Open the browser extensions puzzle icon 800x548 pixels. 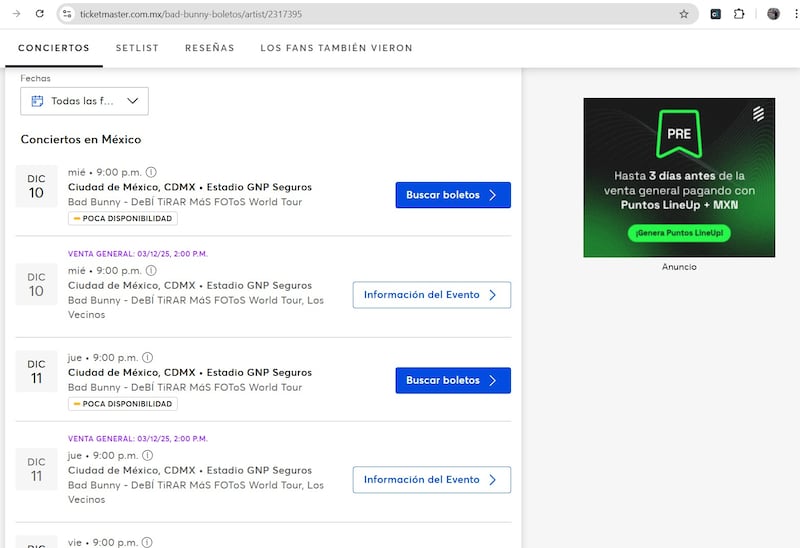coord(739,14)
